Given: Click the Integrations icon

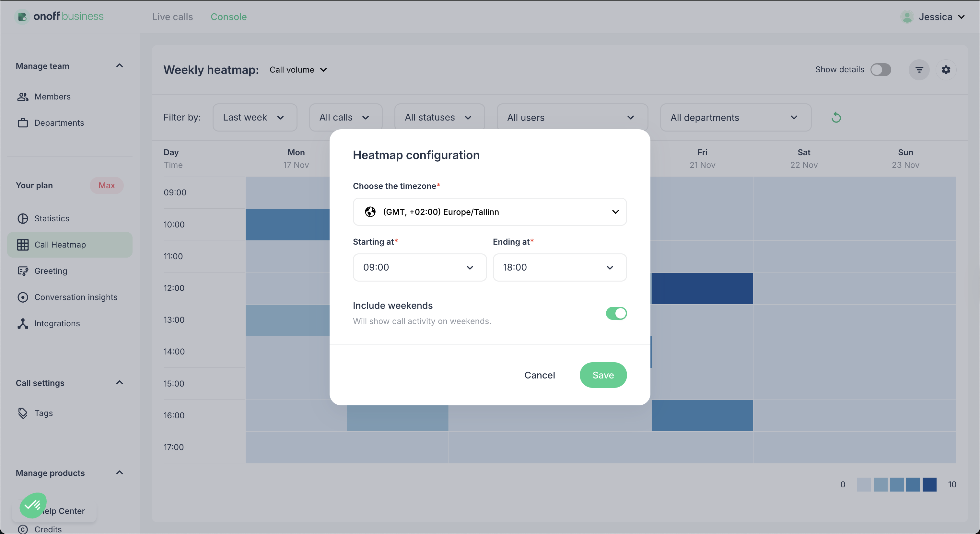Looking at the screenshot, I should [23, 323].
